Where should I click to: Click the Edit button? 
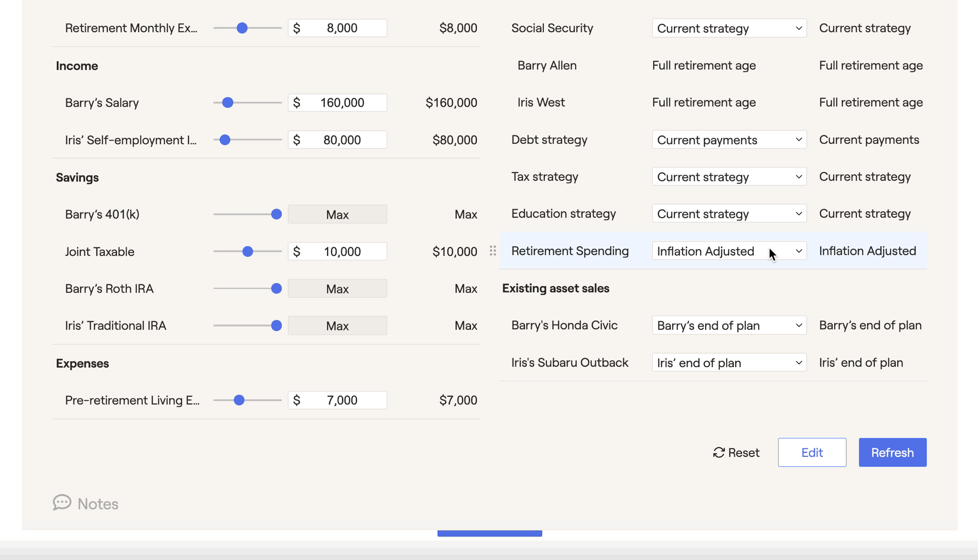pos(812,452)
